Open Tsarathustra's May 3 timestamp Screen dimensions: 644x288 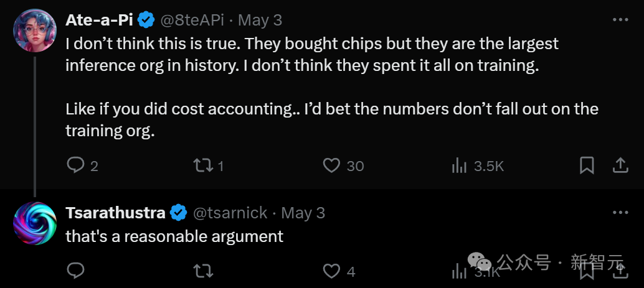[303, 213]
